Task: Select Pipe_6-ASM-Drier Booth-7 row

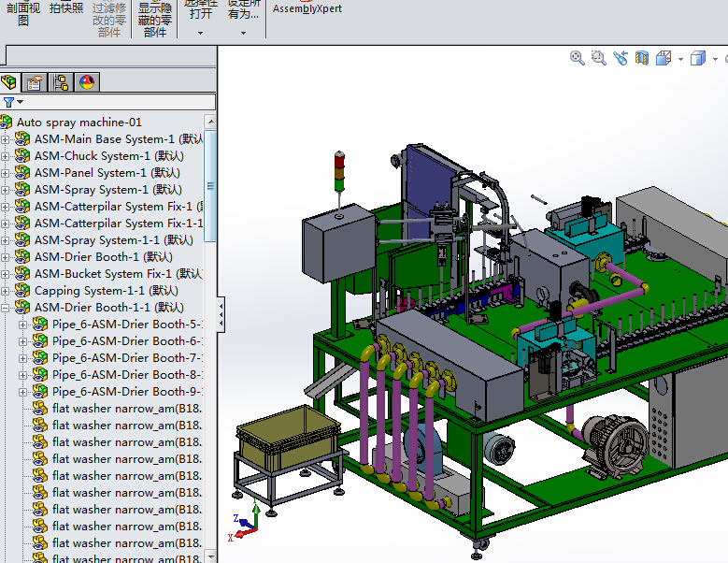Action: coord(127,358)
